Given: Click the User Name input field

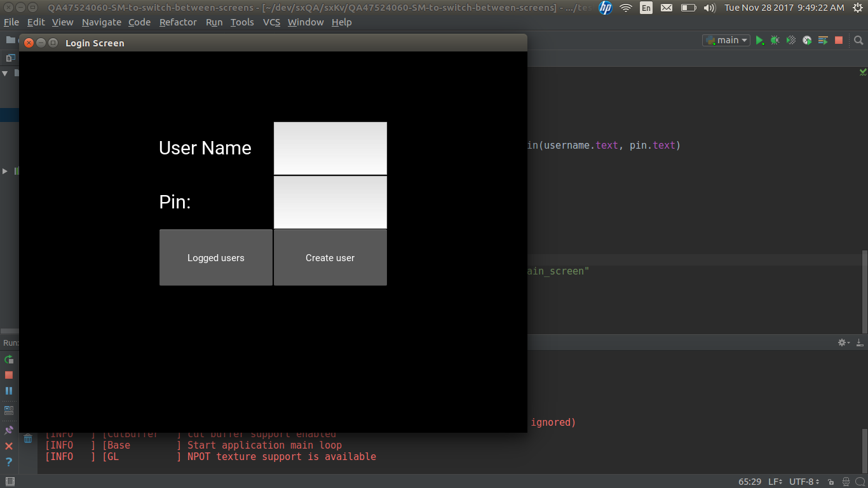Looking at the screenshot, I should tap(330, 148).
